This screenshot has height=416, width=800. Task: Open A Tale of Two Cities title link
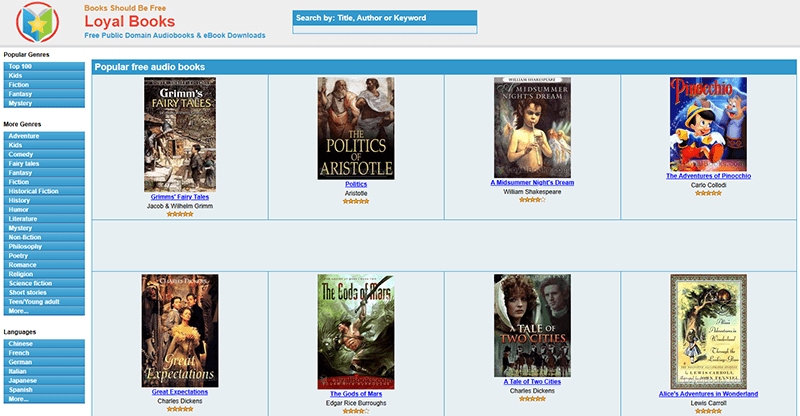[532, 381]
